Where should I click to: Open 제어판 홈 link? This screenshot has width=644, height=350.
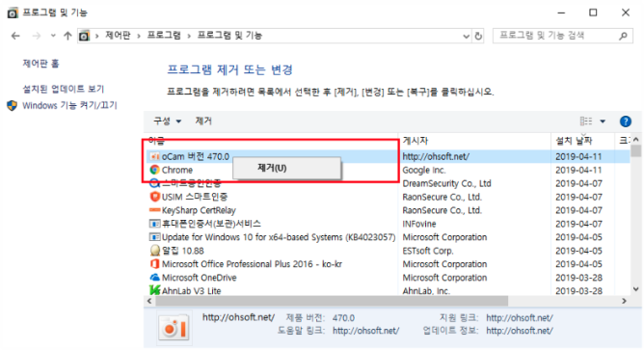[x=40, y=64]
